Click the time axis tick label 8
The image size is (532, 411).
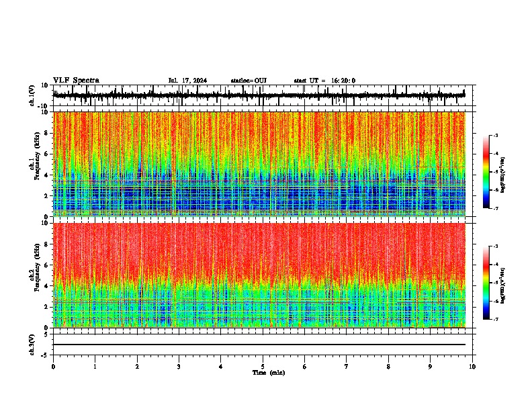tap(388, 367)
